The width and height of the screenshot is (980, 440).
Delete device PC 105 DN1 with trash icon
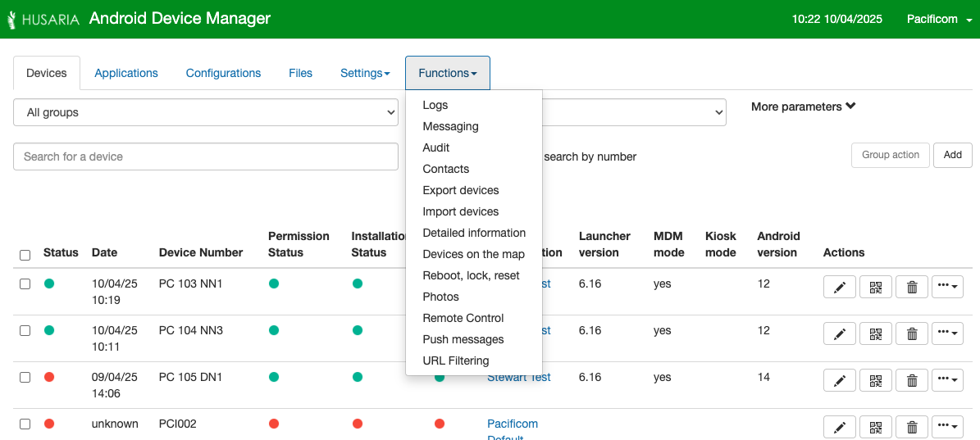pos(912,380)
